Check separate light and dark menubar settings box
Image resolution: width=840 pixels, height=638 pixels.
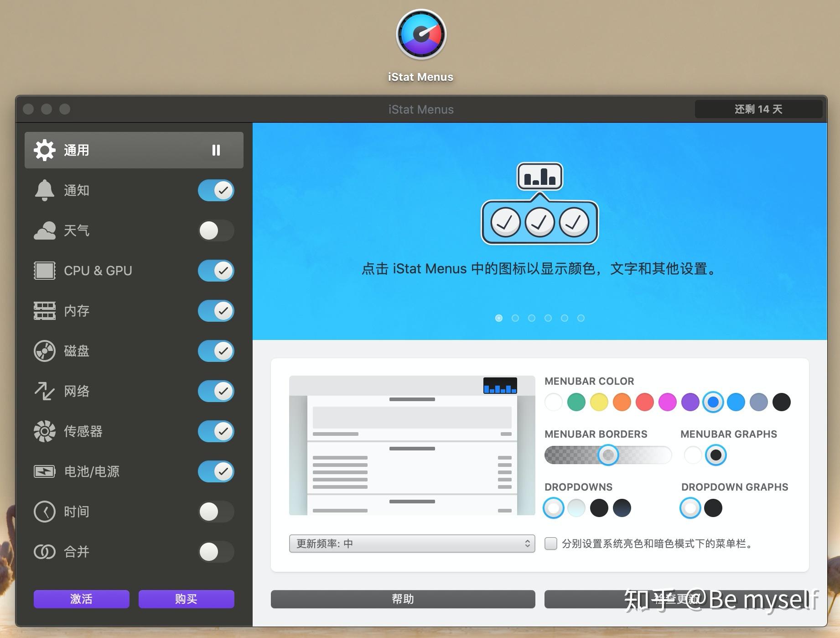click(x=551, y=544)
